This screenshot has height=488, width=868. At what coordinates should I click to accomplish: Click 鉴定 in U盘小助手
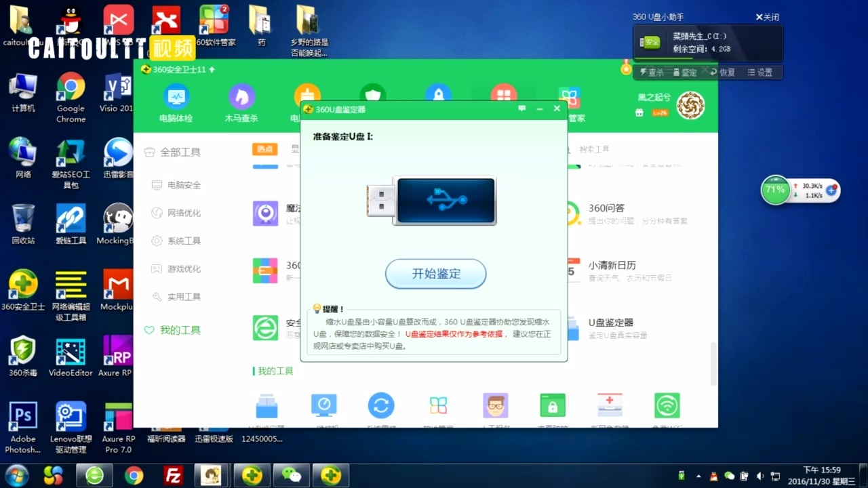685,73
